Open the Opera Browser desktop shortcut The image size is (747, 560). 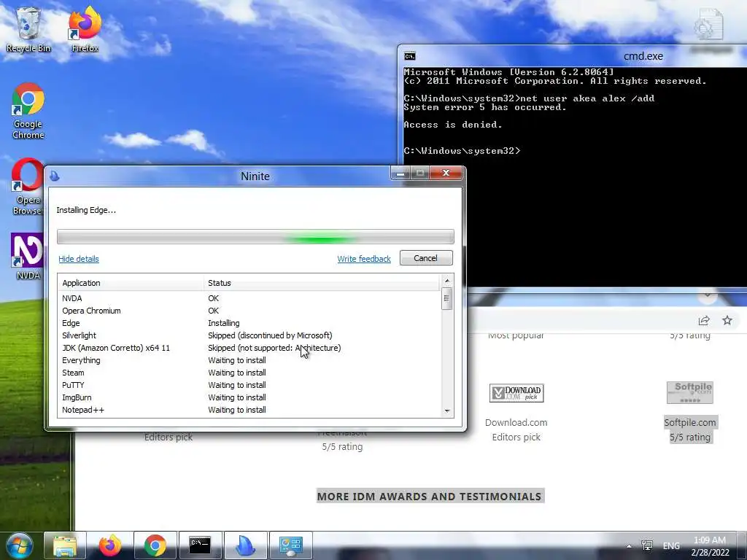point(28,187)
